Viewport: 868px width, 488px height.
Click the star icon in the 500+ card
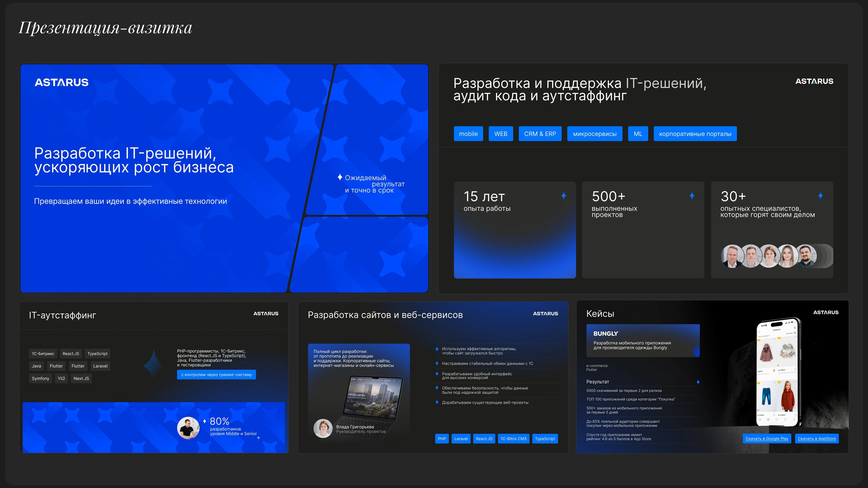coord(692,196)
